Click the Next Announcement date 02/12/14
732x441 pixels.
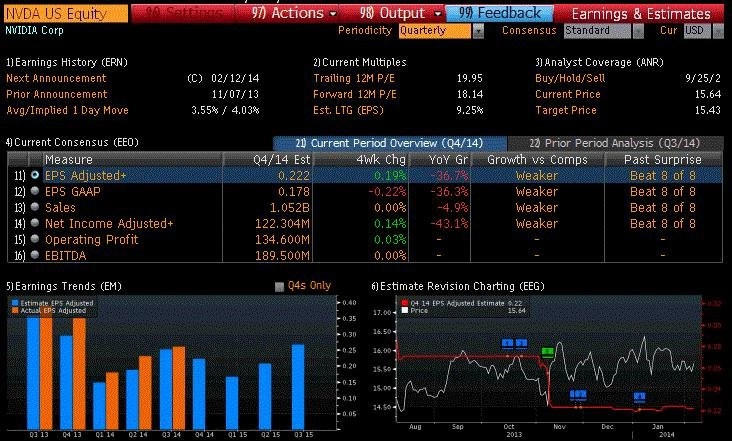click(235, 78)
